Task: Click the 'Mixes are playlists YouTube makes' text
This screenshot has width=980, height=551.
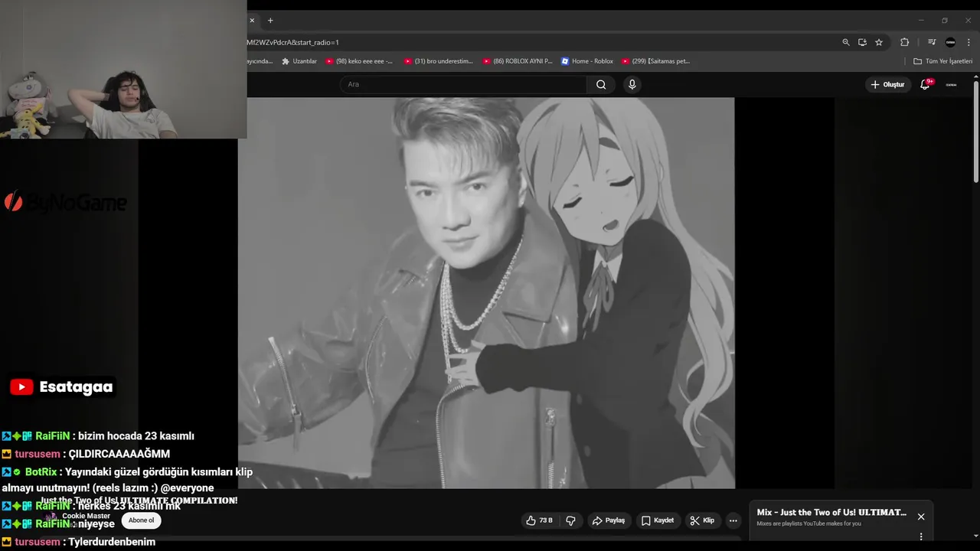Action: [x=808, y=523]
